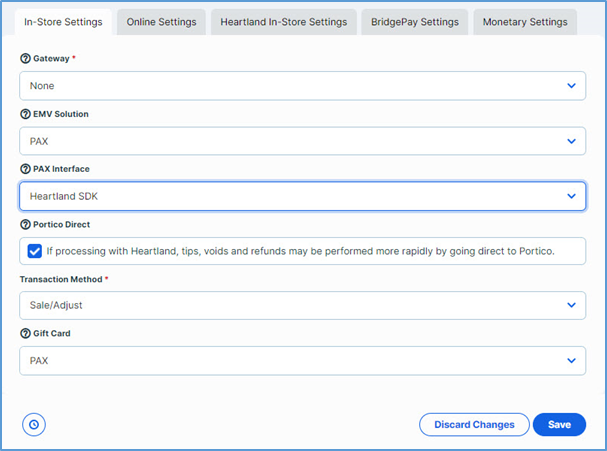Image resolution: width=607 pixels, height=451 pixels.
Task: Select the In-Store Settings tab
Action: pyautogui.click(x=62, y=22)
